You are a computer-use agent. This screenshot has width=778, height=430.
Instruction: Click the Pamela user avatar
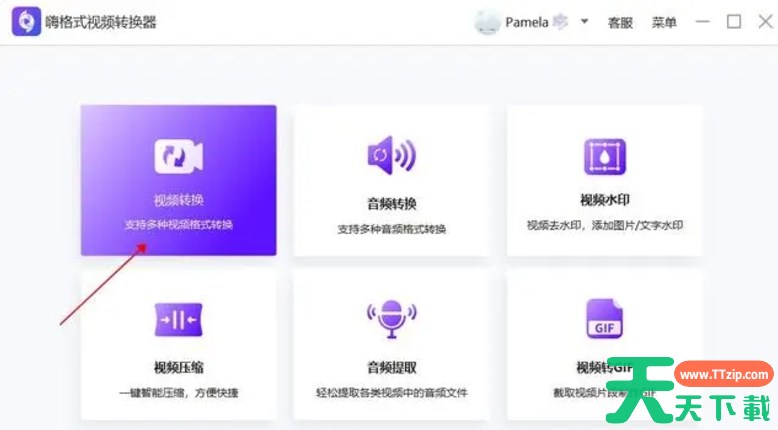tap(487, 22)
